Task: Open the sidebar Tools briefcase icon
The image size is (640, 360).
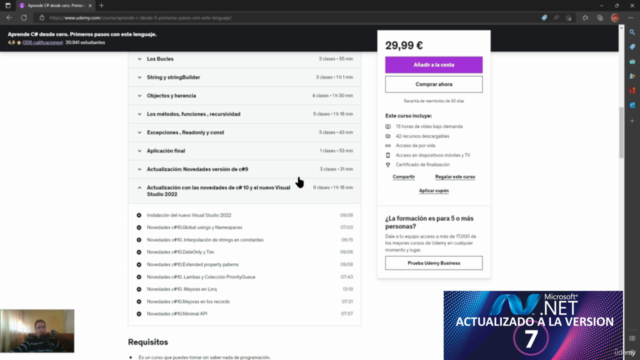Action: [x=632, y=62]
